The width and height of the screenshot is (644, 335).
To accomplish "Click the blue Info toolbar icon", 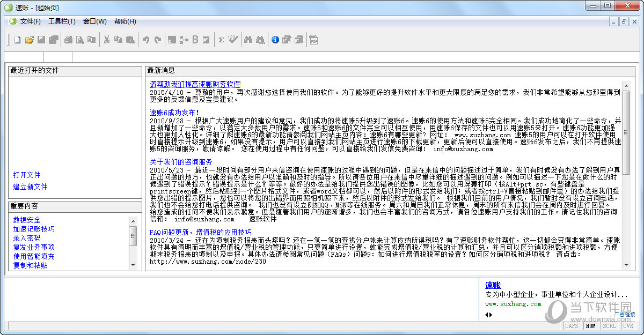I will [x=275, y=40].
